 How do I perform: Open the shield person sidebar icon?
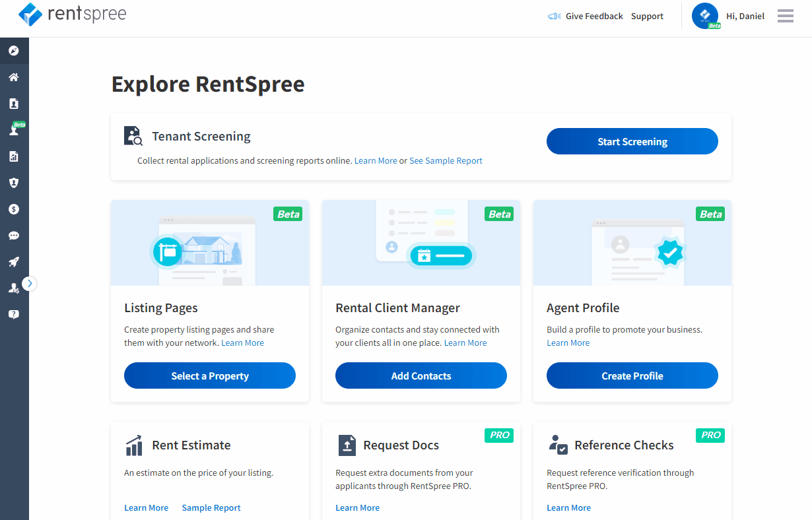tap(14, 183)
